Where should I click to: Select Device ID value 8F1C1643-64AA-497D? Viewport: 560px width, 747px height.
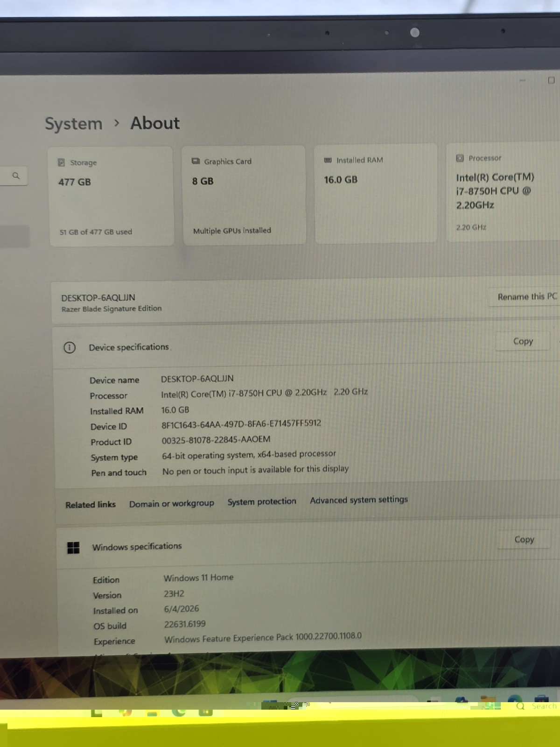coord(241,424)
